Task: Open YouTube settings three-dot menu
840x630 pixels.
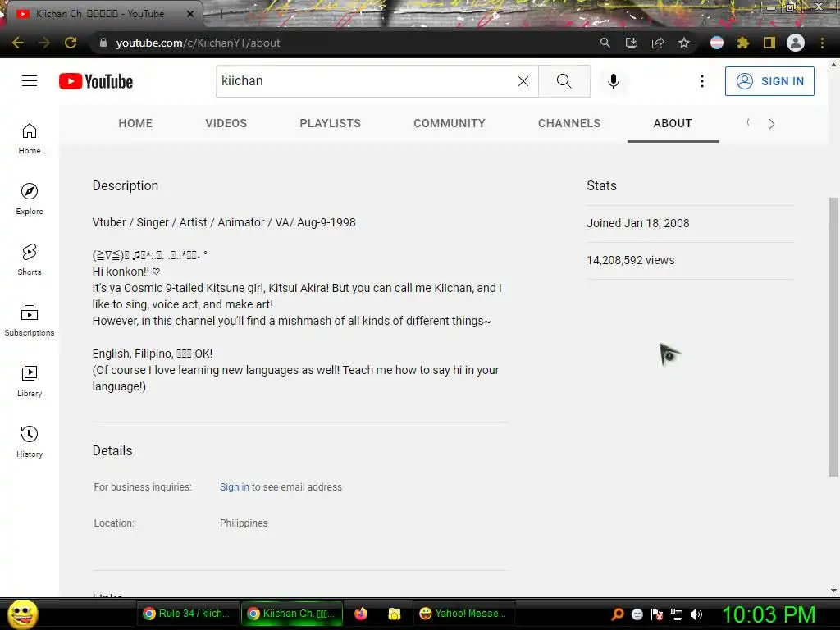Action: click(702, 81)
